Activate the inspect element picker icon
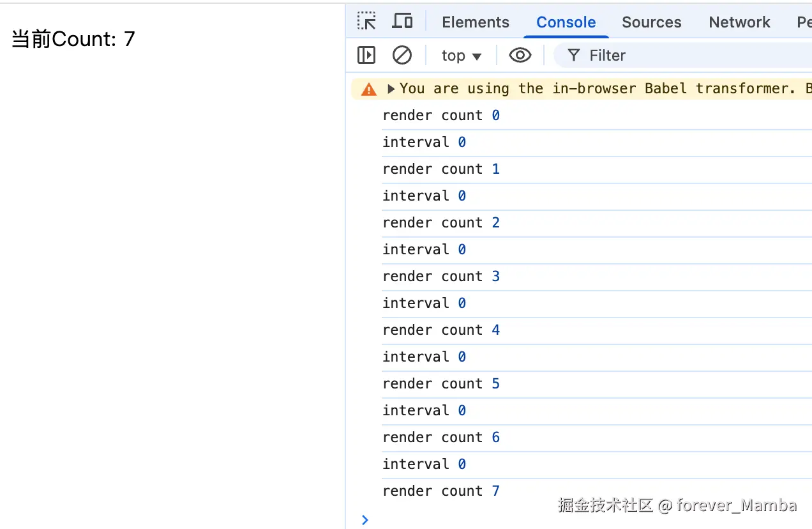The width and height of the screenshot is (812, 529). (366, 22)
